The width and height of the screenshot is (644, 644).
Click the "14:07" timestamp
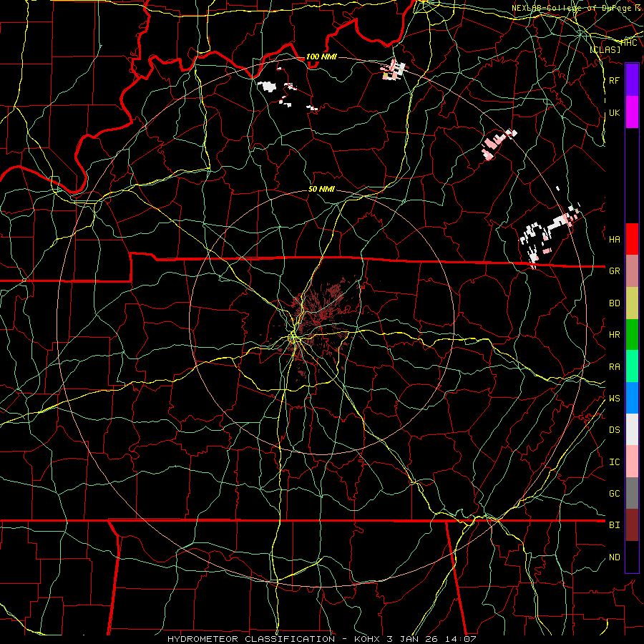tap(462, 639)
